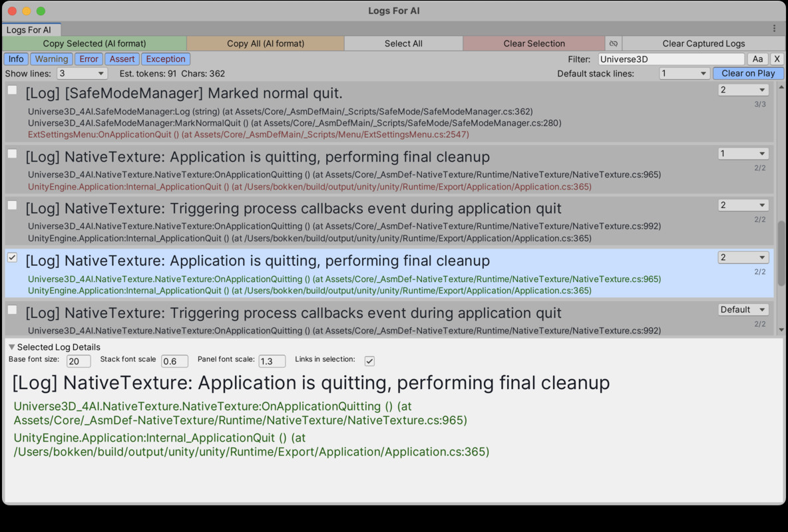Click large log title in details panel
This screenshot has width=788, height=532.
pos(311,383)
